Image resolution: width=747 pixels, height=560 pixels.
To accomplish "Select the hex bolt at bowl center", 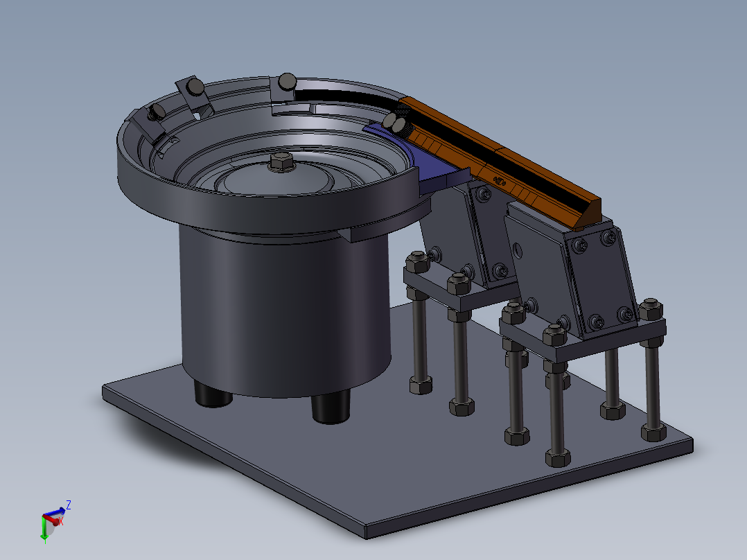I will coord(281,162).
